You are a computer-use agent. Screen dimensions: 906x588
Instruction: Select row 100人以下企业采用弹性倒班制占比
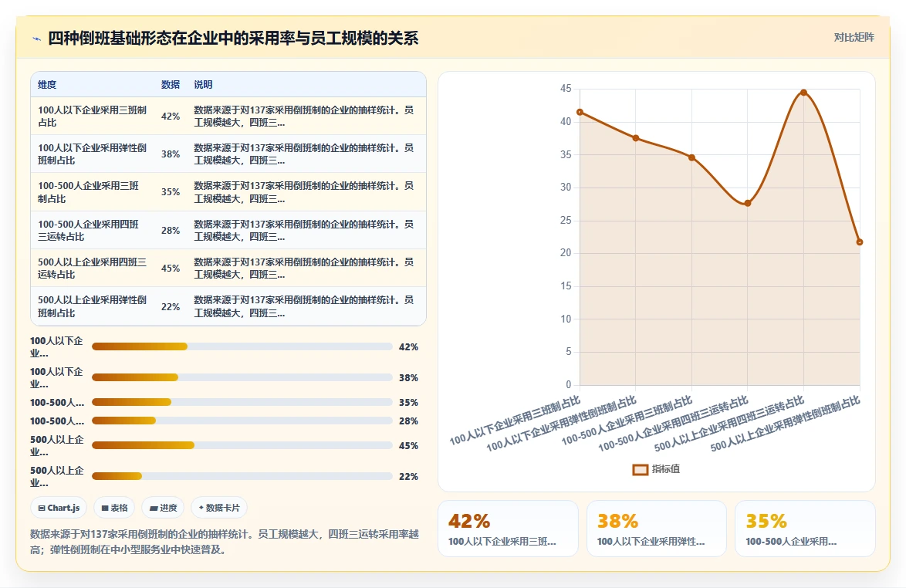228,154
